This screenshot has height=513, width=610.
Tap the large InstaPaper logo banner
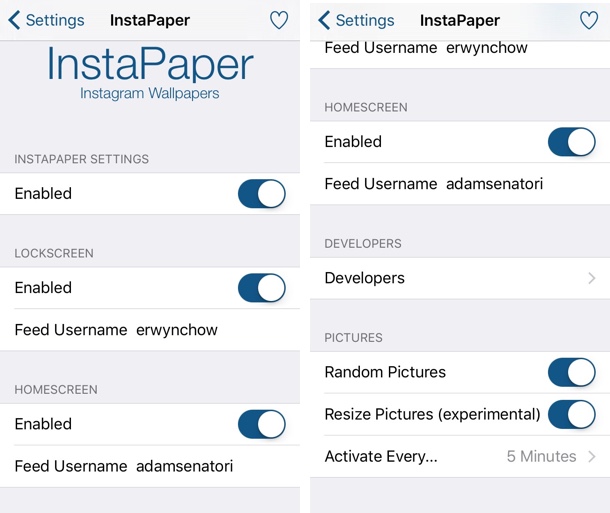click(x=150, y=64)
